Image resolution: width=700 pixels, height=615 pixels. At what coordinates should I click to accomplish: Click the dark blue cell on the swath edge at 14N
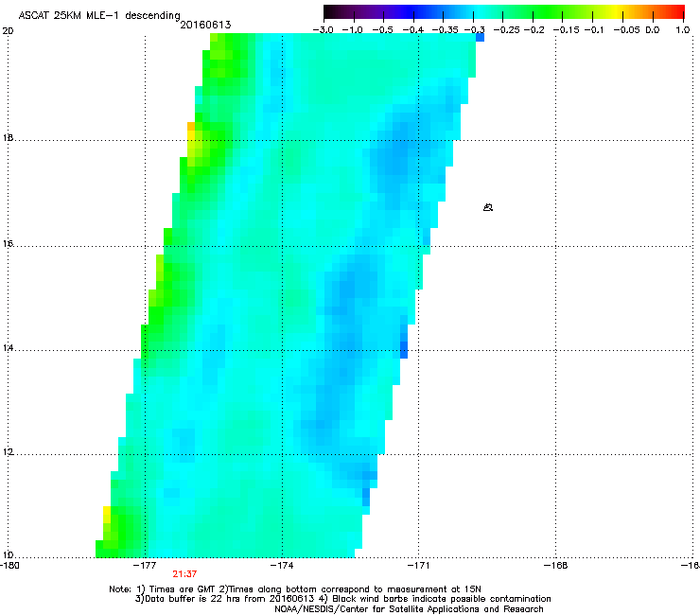pos(404,350)
